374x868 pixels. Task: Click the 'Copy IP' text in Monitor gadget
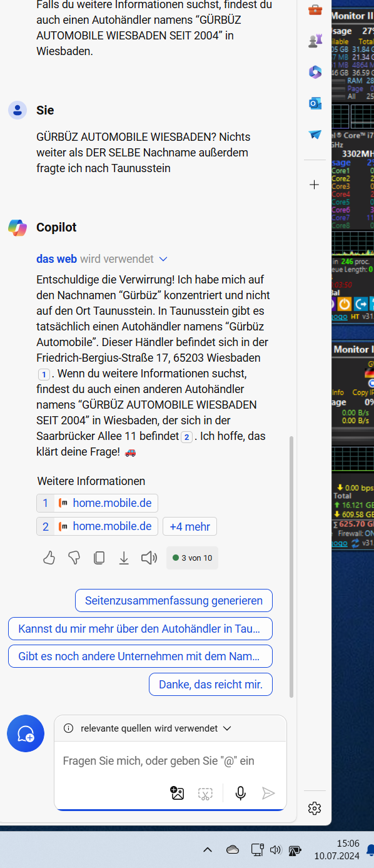coord(361,392)
